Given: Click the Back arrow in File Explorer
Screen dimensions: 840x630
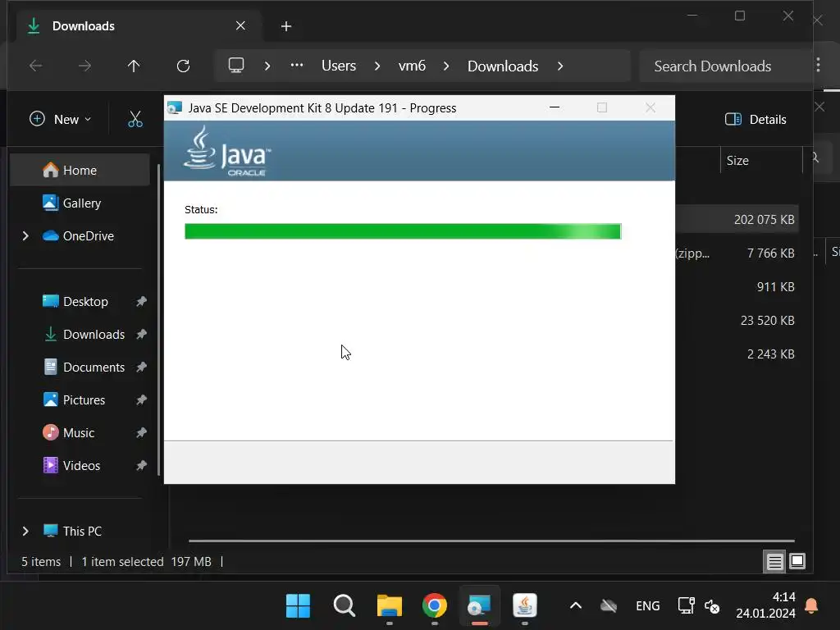Looking at the screenshot, I should [x=36, y=66].
